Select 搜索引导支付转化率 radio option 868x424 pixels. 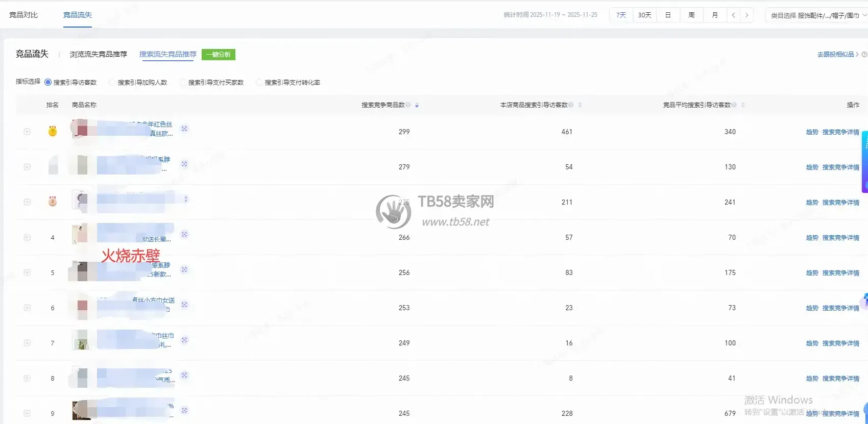coord(259,82)
